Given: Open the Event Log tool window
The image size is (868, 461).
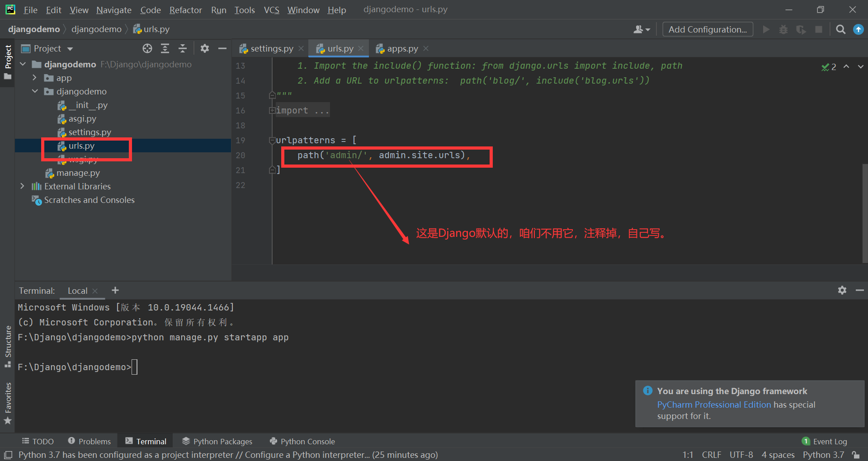Looking at the screenshot, I should pyautogui.click(x=825, y=441).
